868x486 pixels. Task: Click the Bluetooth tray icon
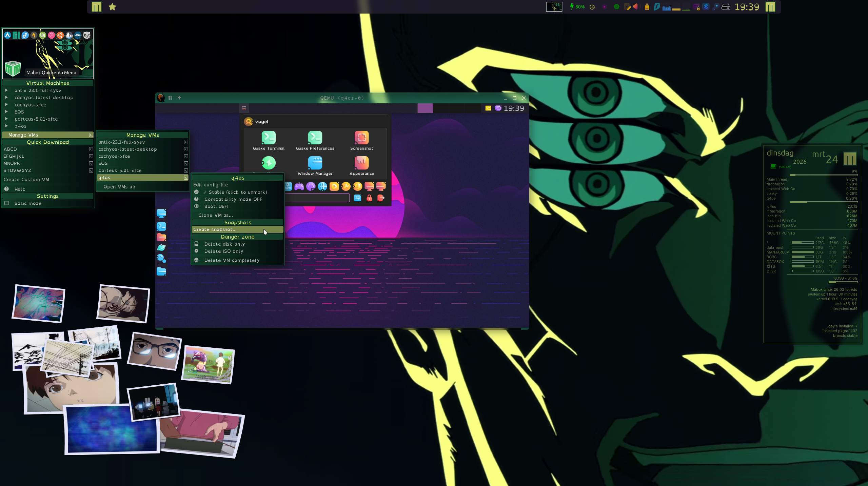[x=706, y=7]
